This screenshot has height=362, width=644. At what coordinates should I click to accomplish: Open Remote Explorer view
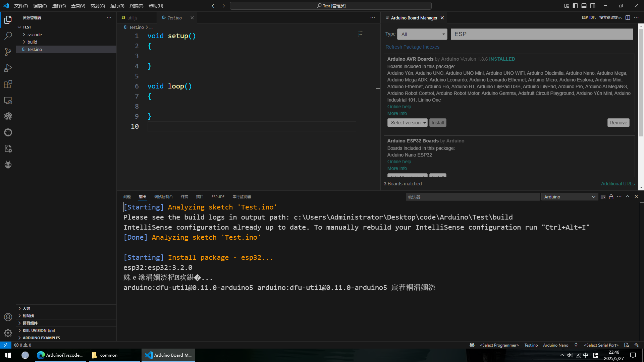(x=8, y=100)
